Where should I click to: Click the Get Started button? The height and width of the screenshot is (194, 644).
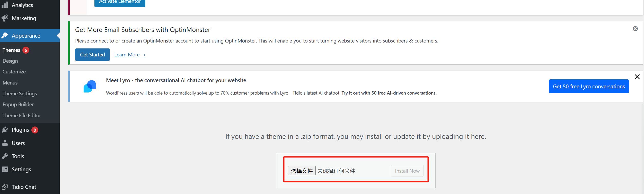(92, 55)
